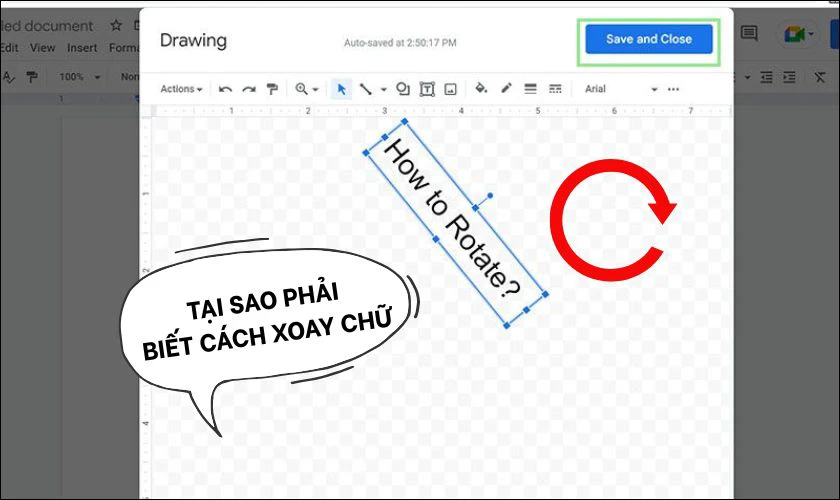Viewport: 840px width, 500px height.
Task: Select the 'How to Rotate?' text box
Action: (x=455, y=223)
